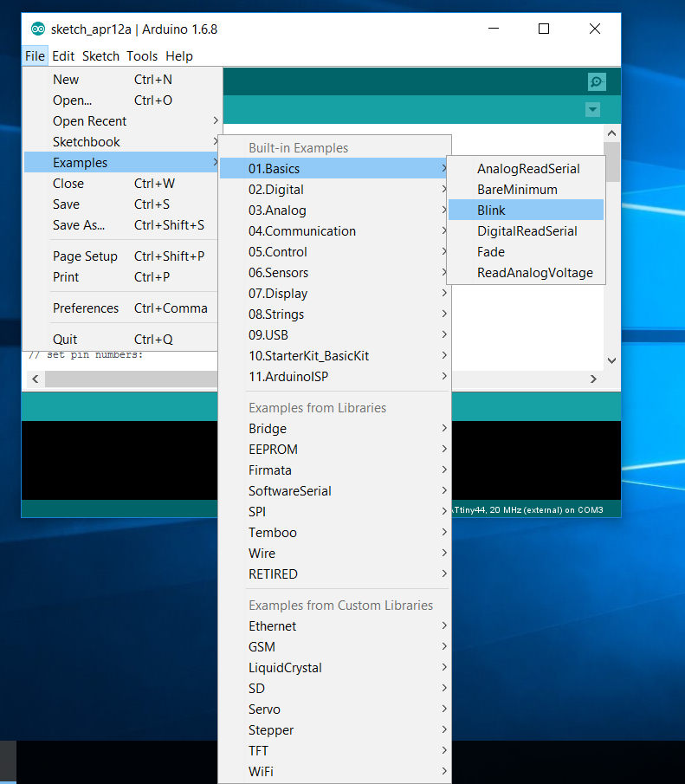Expand the SD library examples

(x=334, y=689)
